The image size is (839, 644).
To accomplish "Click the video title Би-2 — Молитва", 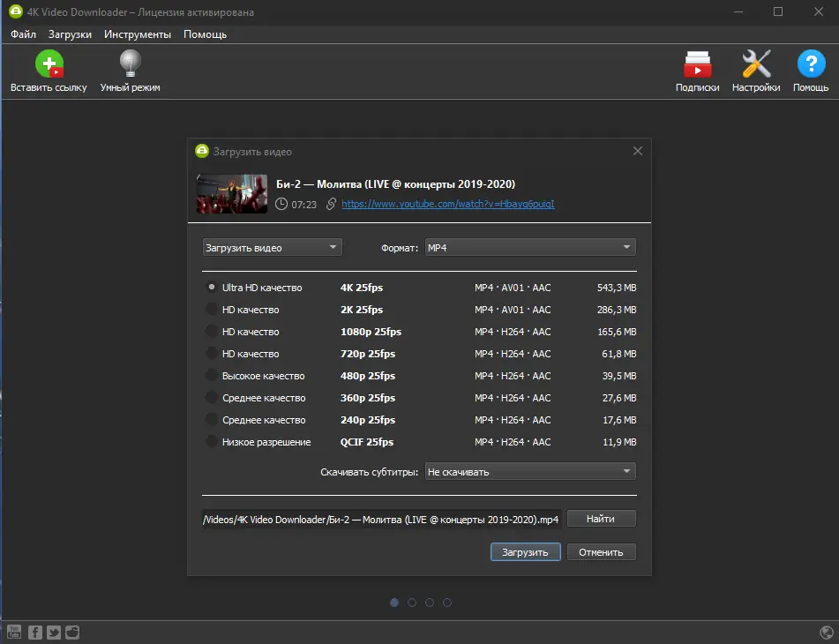I will pyautogui.click(x=395, y=184).
